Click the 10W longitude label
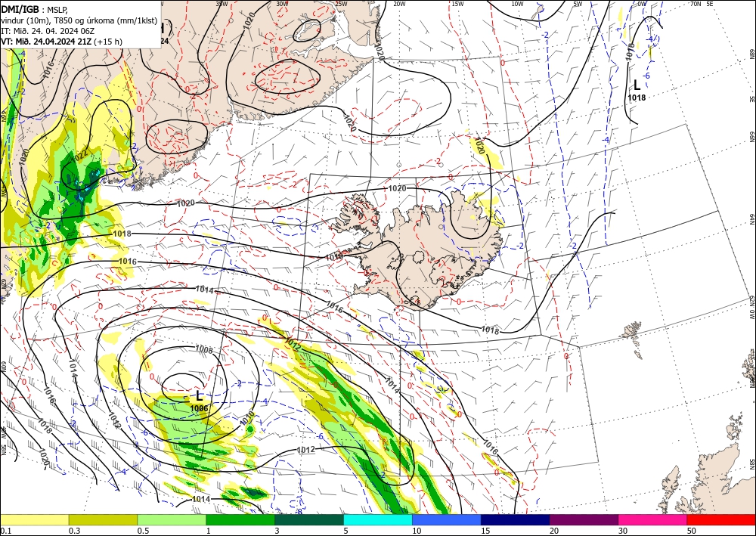The width and height of the screenshot is (756, 536). [x=517, y=4]
